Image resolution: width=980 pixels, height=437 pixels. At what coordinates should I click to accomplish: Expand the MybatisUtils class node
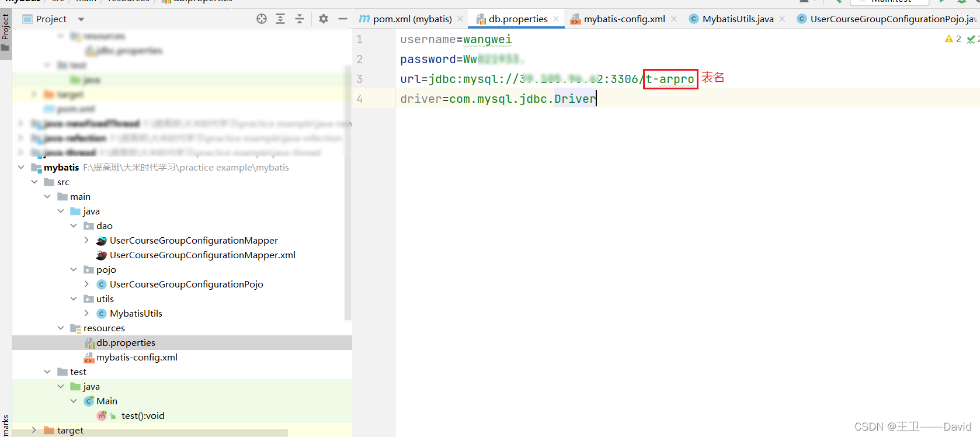(86, 313)
